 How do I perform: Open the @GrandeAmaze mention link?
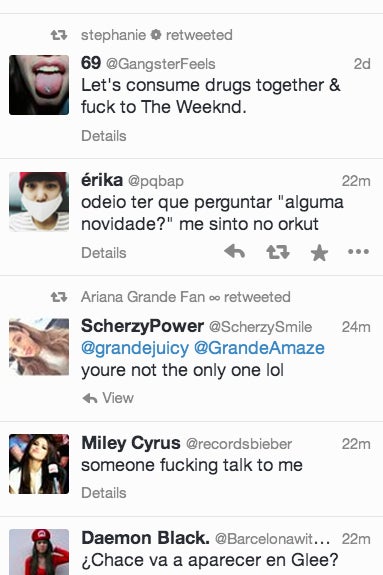point(259,348)
